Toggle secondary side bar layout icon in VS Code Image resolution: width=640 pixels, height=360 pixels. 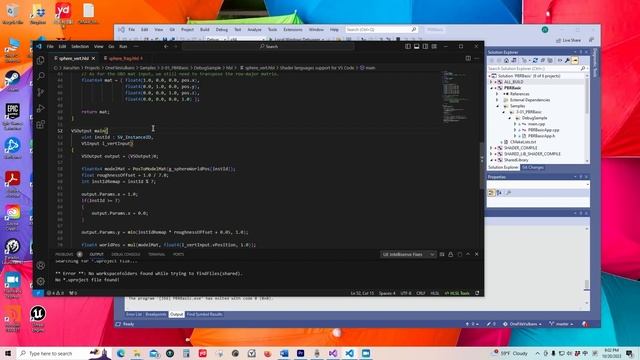[x=425, y=47]
